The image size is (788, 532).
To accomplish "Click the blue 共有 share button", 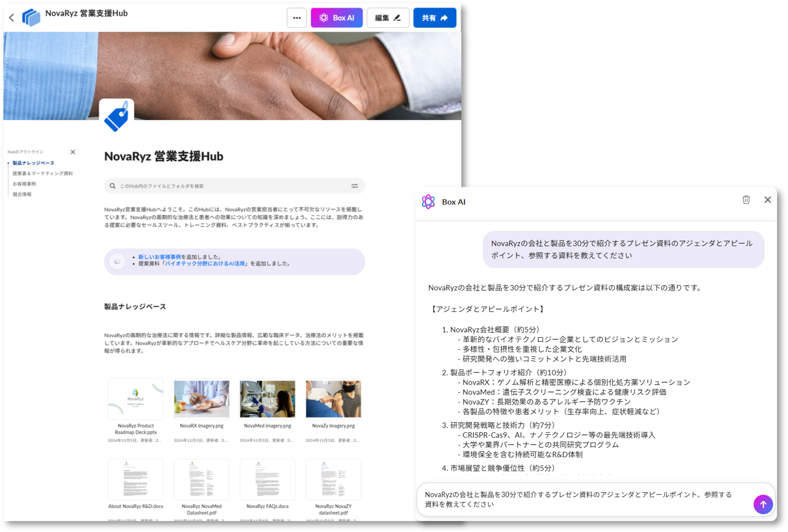I will point(434,18).
